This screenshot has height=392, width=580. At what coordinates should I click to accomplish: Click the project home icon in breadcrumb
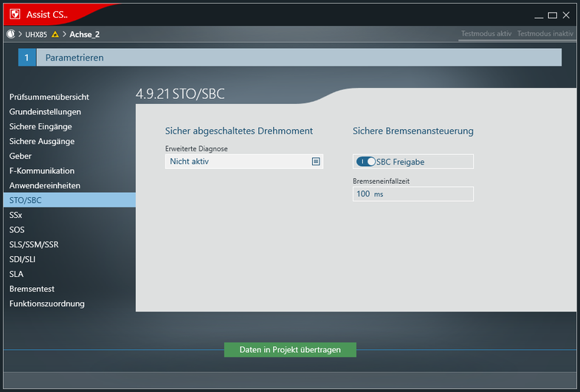(10, 34)
